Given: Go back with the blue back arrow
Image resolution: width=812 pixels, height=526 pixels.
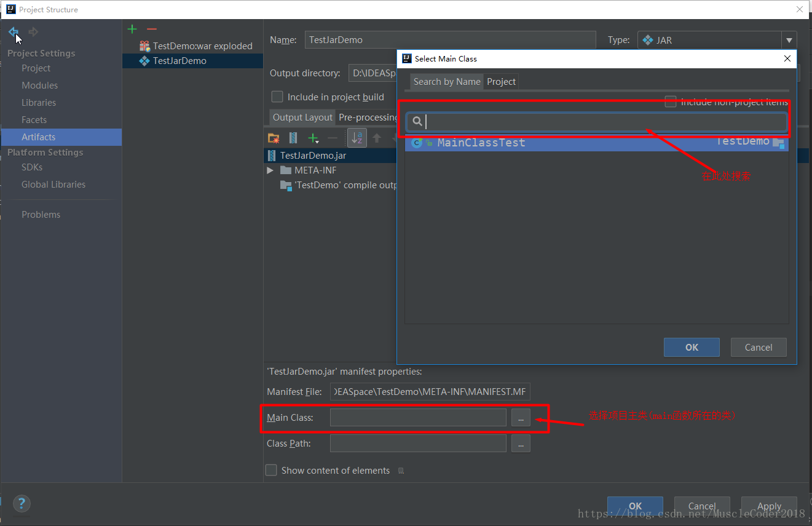Looking at the screenshot, I should coord(13,32).
